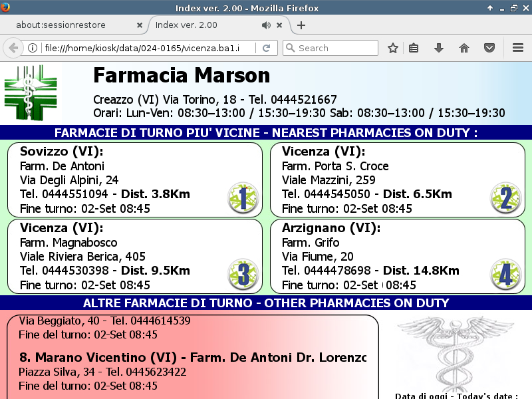Show page site information icon
Image resolution: width=532 pixels, height=399 pixels.
[x=32, y=48]
